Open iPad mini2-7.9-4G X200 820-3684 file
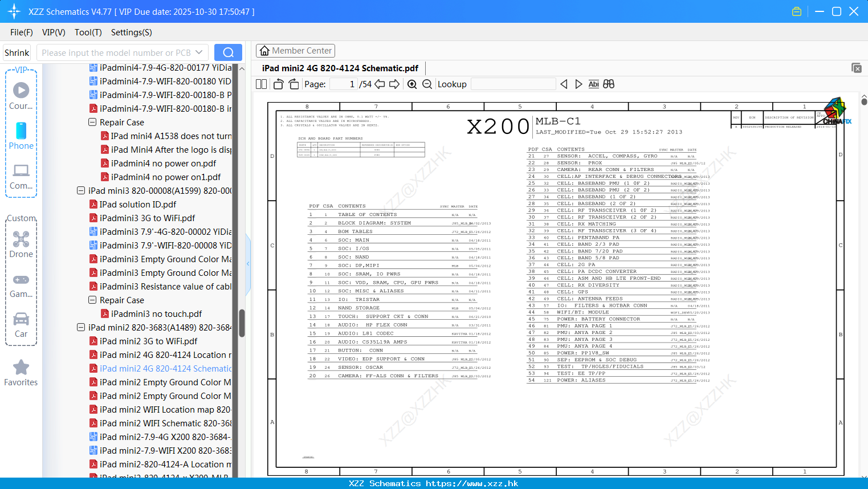Screen dimensions: 868x489 [161, 437]
